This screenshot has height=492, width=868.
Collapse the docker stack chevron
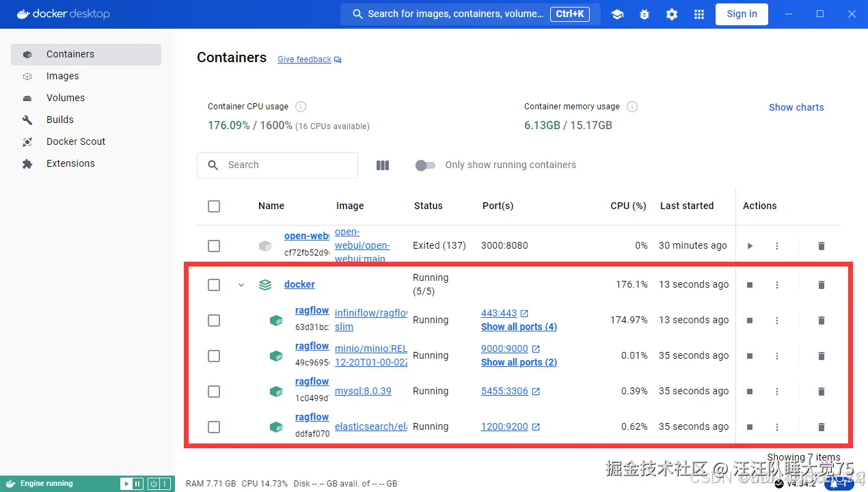tap(241, 285)
